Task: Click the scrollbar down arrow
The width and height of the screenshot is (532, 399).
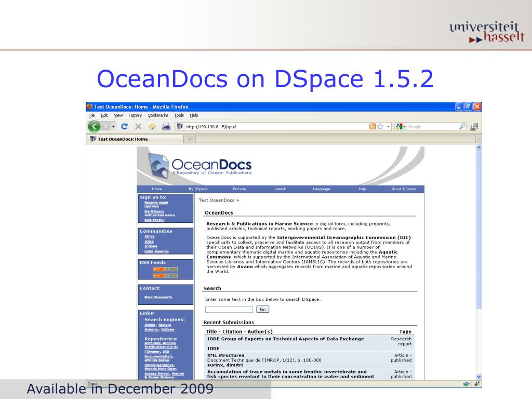Action: [478, 377]
